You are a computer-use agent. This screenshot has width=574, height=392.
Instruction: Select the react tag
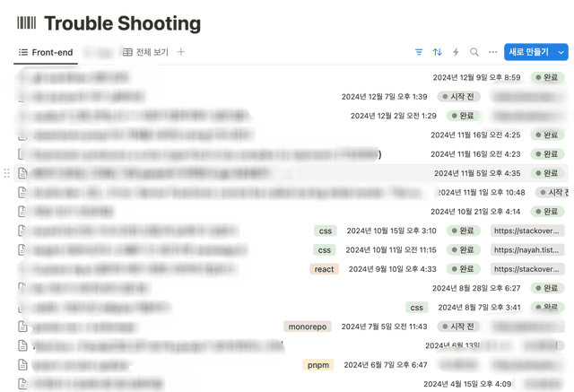324,269
